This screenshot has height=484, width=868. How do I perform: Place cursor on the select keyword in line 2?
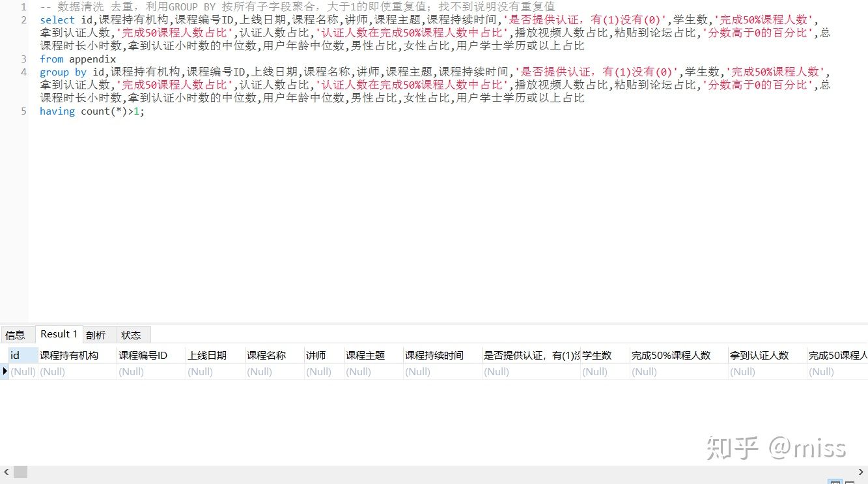click(x=57, y=20)
